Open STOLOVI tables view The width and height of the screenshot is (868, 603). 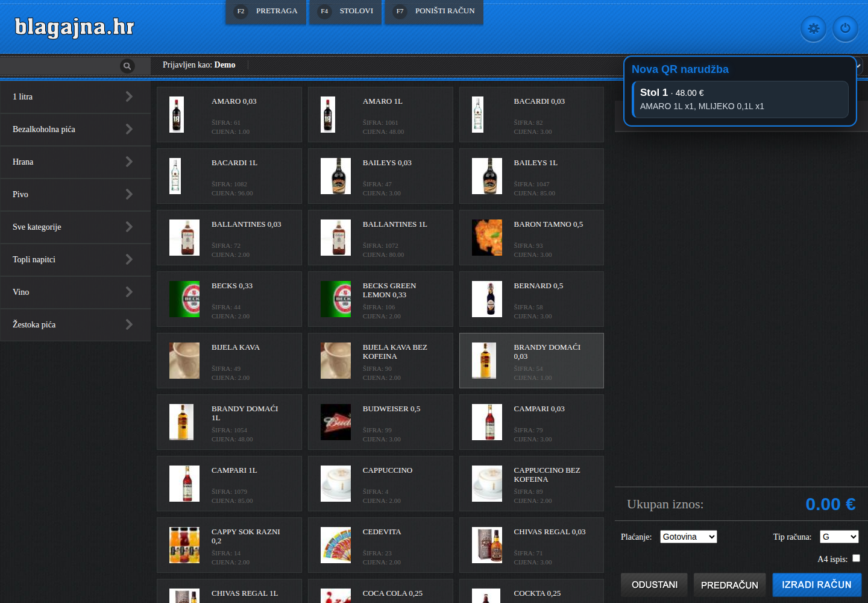click(x=345, y=11)
